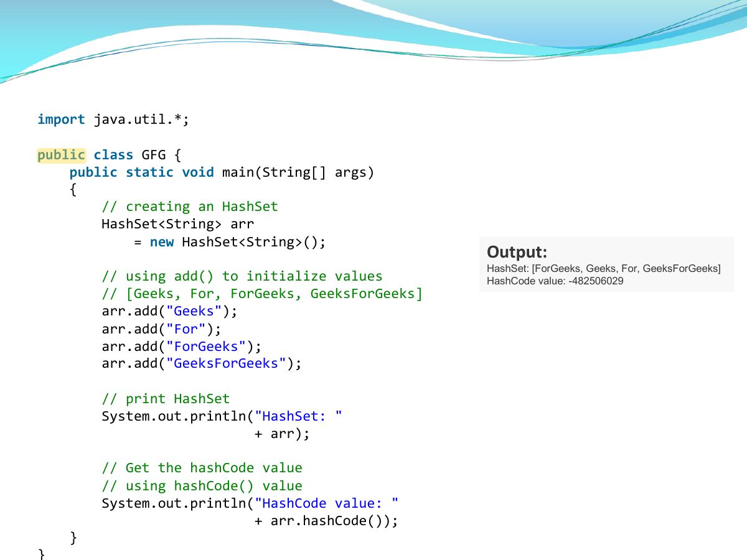747x560 pixels.
Task: Click the println line containing "HashSet: "
Action: 222,416
